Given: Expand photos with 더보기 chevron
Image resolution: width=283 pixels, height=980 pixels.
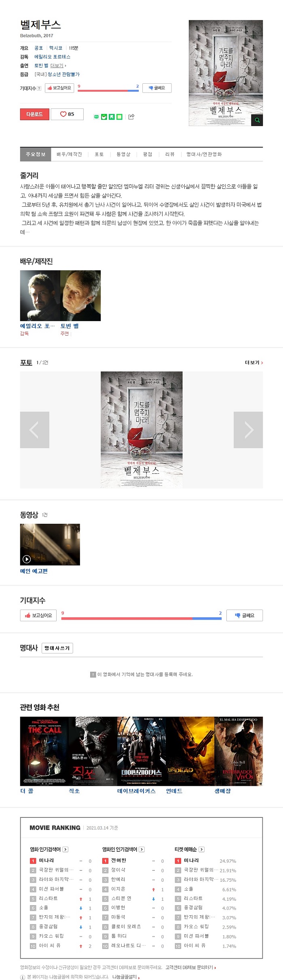Looking at the screenshot, I should coord(254,362).
